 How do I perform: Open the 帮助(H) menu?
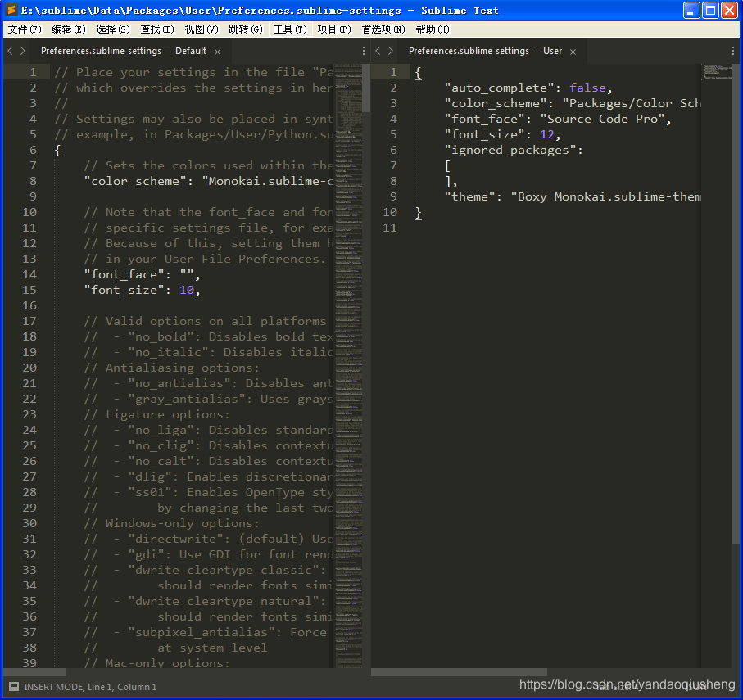pyautogui.click(x=433, y=29)
